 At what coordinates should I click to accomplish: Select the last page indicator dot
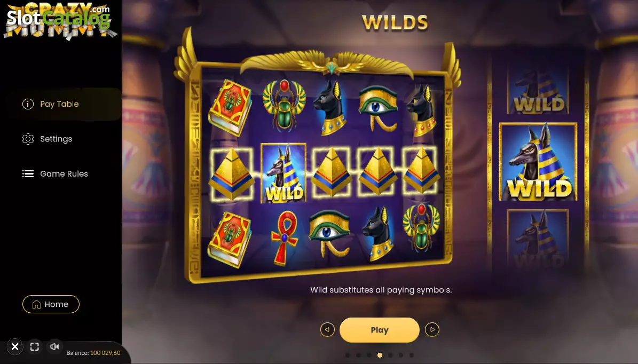point(412,355)
